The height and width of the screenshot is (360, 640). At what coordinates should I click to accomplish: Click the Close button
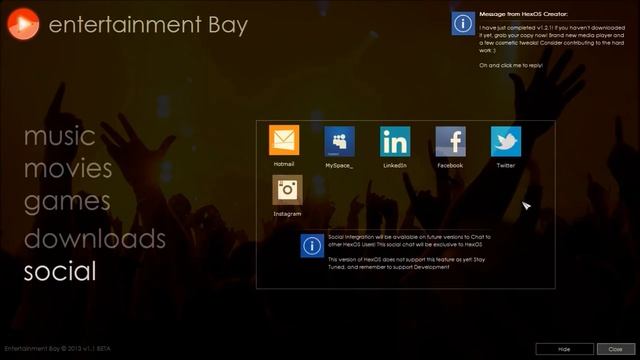click(616, 349)
